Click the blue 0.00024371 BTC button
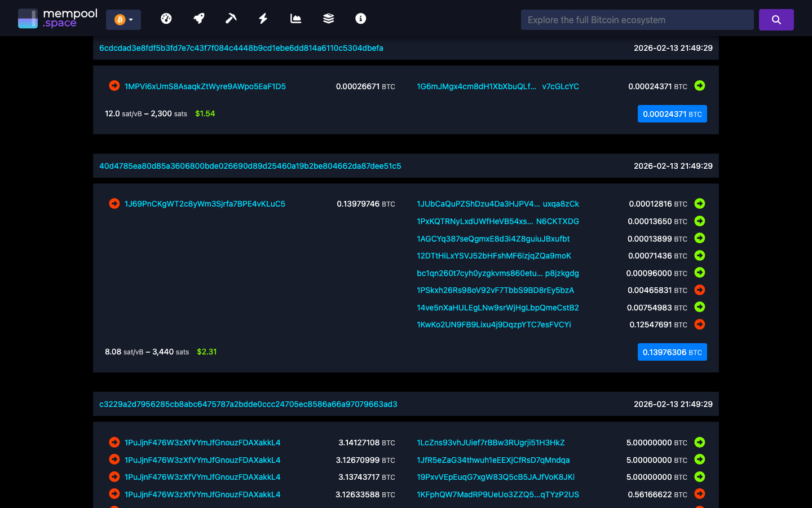Viewport: 812px width, 508px height. pos(672,113)
